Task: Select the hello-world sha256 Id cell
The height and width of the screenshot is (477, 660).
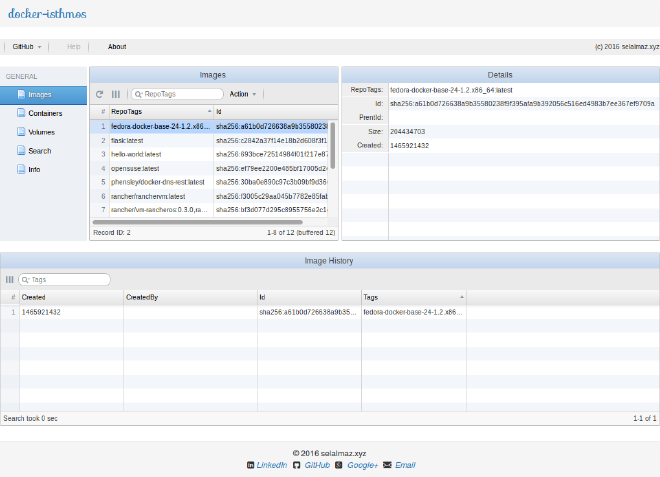Action: click(271, 155)
